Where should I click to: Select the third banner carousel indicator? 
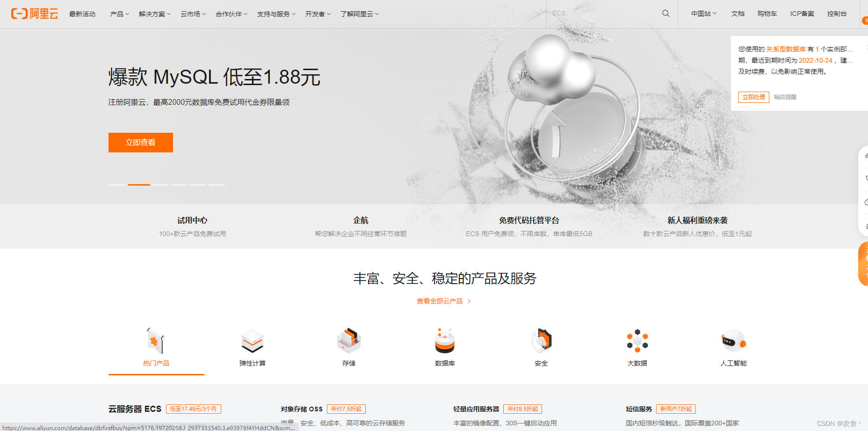160,185
